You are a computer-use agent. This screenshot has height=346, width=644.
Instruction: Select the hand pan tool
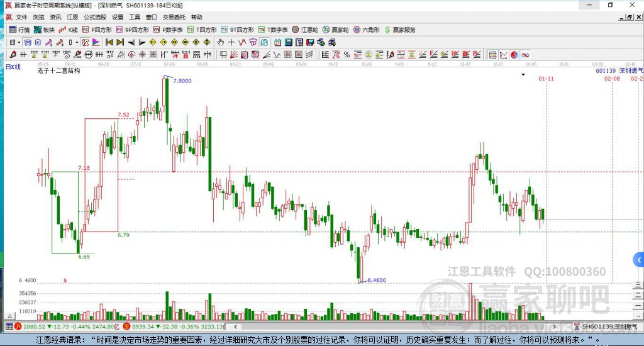(221, 42)
